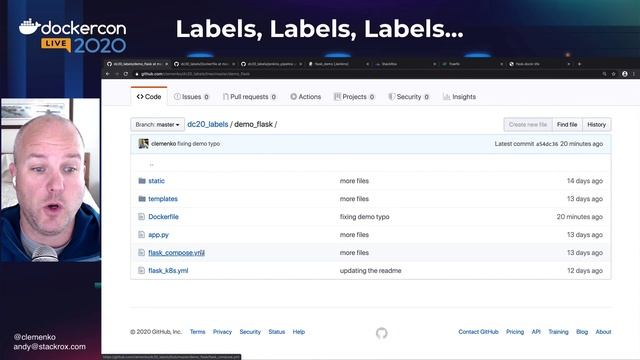Image resolution: width=640 pixels, height=360 pixels.
Task: Open the commit History button
Action: pyautogui.click(x=596, y=124)
